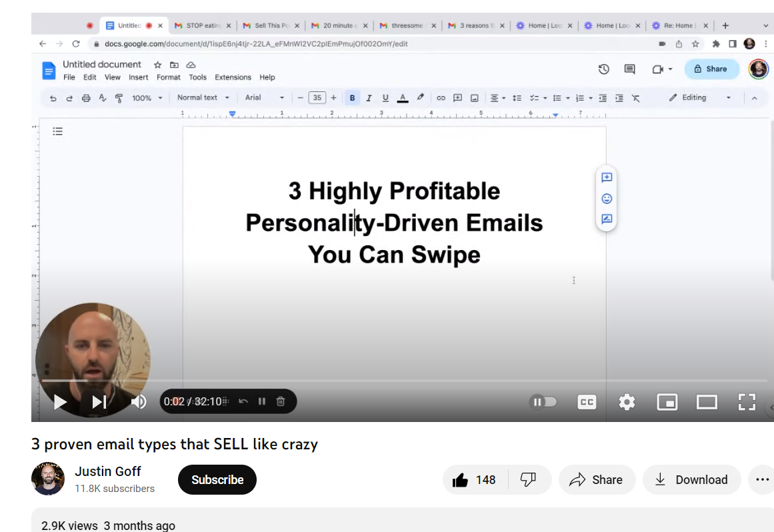
Task: Enter fullscreen on the video player
Action: click(747, 401)
